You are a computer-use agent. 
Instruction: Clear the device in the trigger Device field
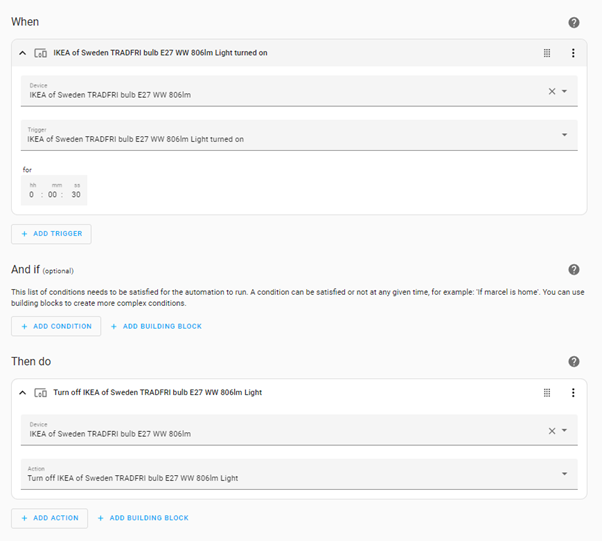(x=551, y=91)
